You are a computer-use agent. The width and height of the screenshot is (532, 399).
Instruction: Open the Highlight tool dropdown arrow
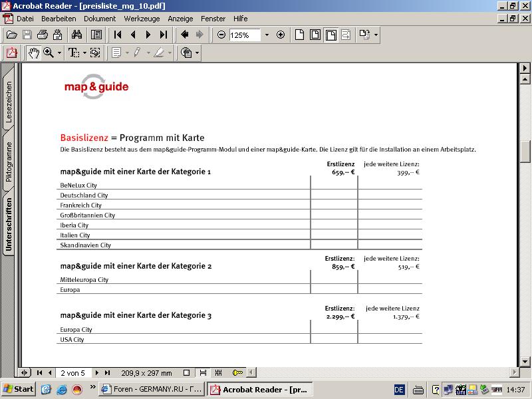[x=170, y=53]
